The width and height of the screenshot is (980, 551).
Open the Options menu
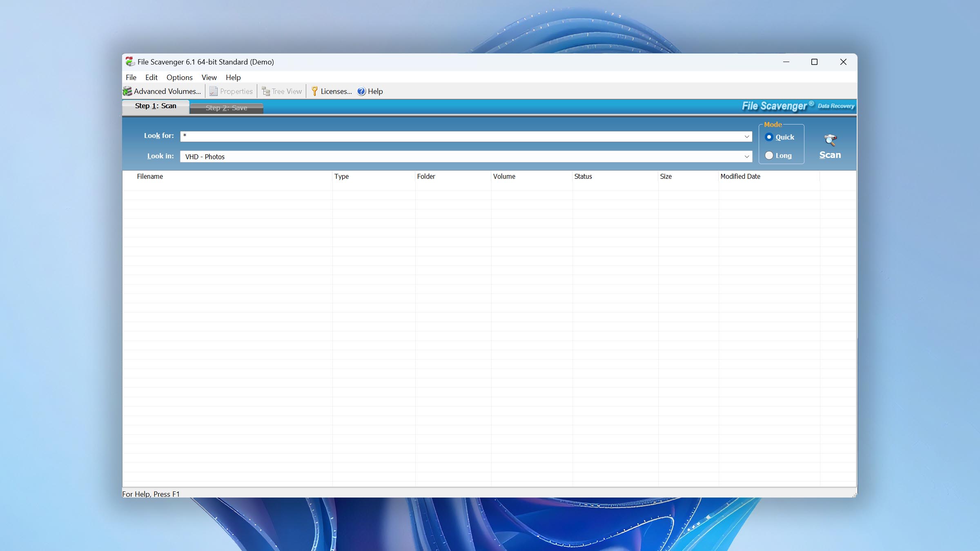(179, 78)
